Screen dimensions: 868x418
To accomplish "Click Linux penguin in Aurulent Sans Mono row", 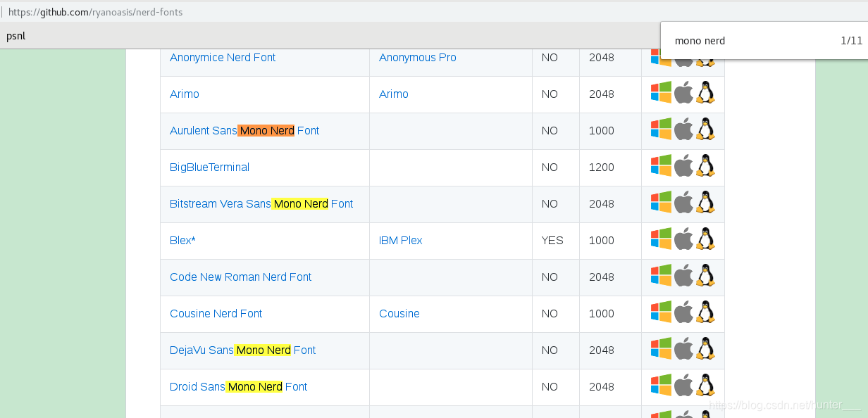I will (705, 129).
